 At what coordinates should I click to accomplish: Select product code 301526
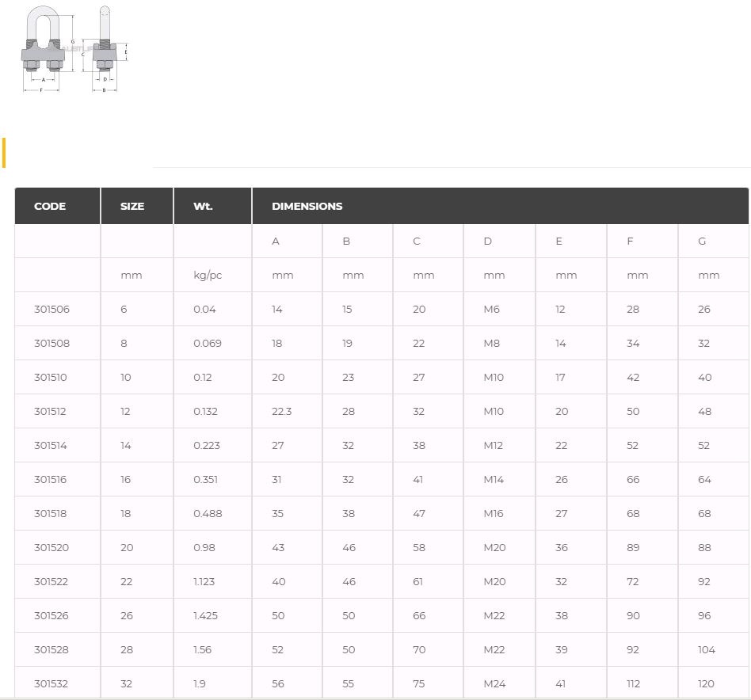click(51, 615)
